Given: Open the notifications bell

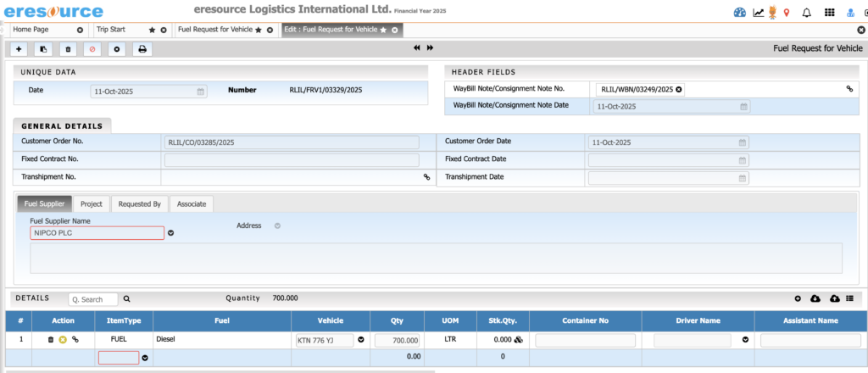Looking at the screenshot, I should tap(806, 12).
